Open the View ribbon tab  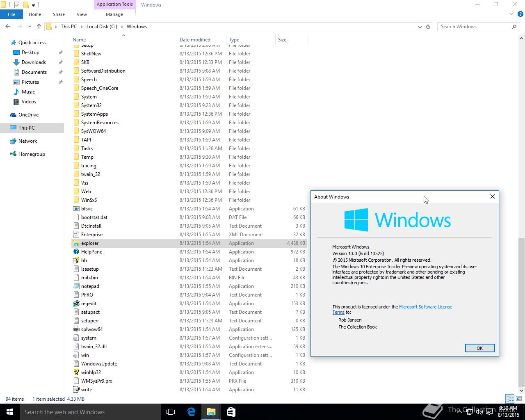point(82,14)
